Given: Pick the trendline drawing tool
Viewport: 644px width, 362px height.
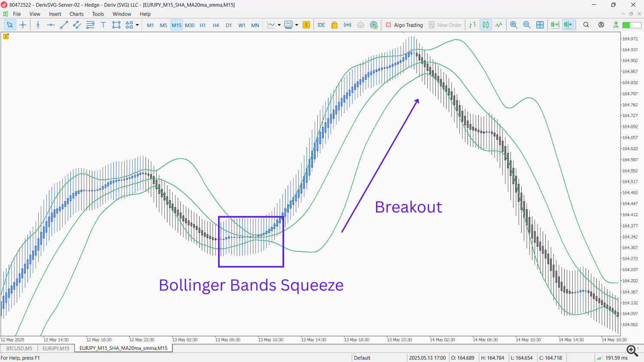Looking at the screenshot, I should coord(64,25).
